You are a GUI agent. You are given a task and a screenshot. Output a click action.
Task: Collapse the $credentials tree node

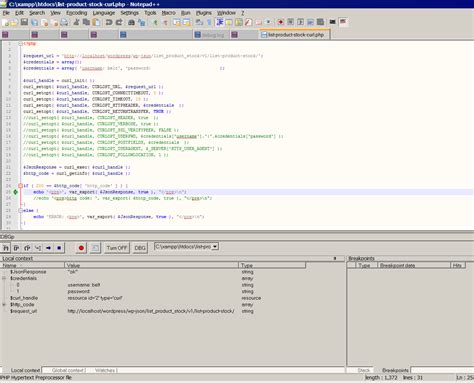click(x=4, y=278)
